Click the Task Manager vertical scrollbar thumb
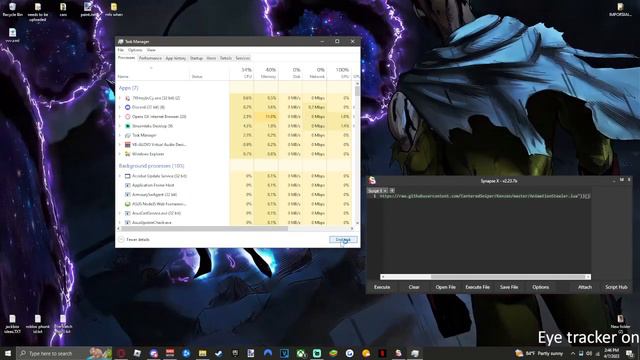This screenshot has height=360, width=640. pos(358,91)
